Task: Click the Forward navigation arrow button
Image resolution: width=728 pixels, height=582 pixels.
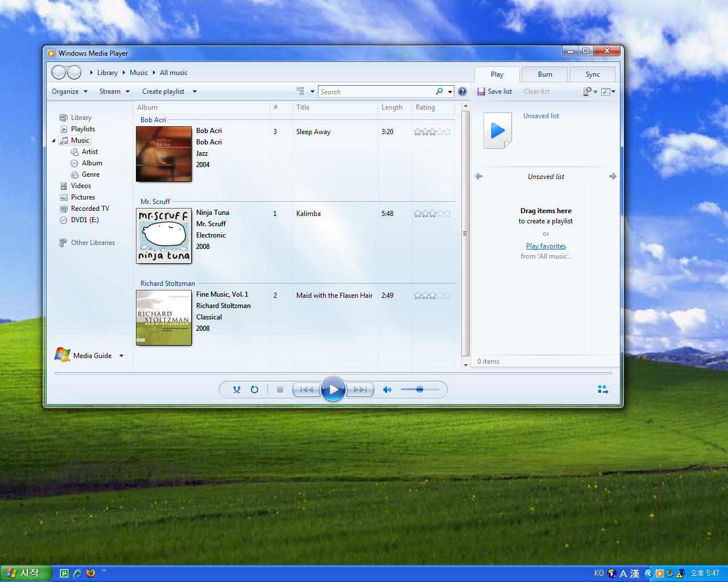Action: point(75,72)
